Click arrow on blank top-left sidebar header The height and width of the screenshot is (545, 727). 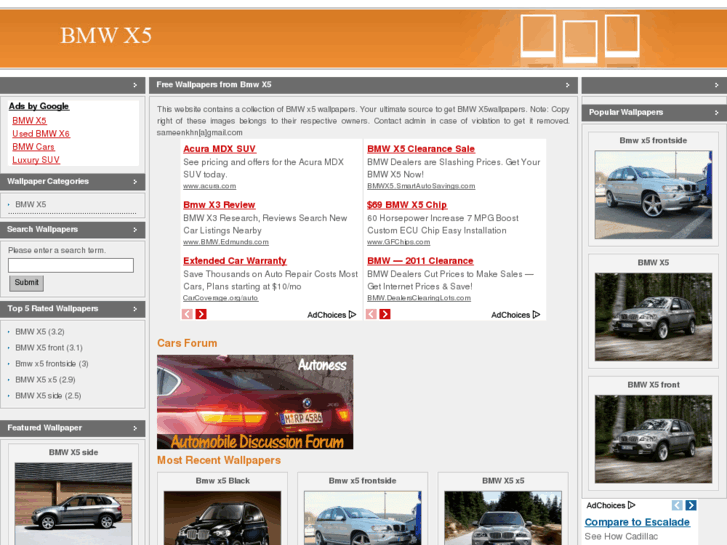pos(135,85)
